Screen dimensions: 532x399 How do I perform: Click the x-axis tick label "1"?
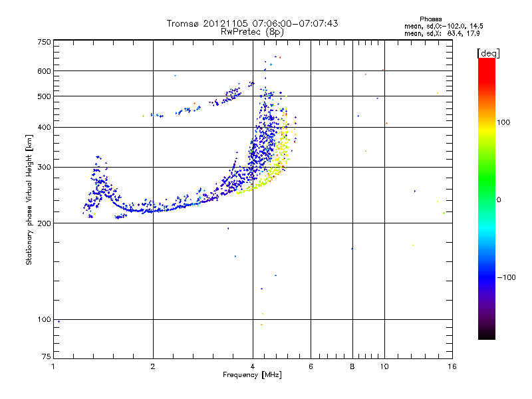click(x=53, y=366)
